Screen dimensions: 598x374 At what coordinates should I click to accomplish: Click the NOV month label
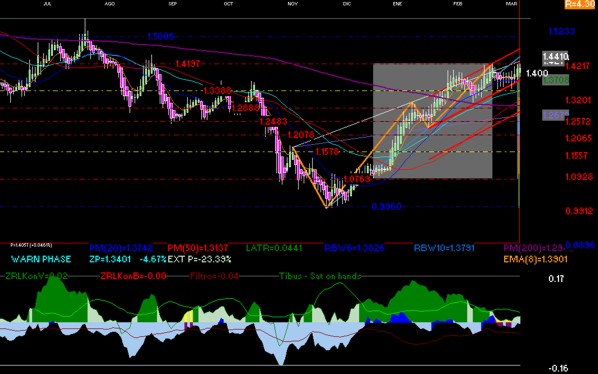coord(293,3)
